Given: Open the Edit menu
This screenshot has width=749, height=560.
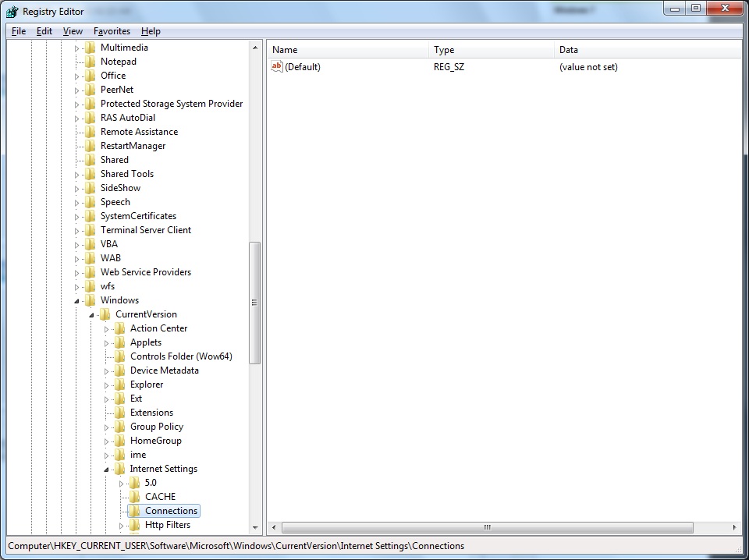Looking at the screenshot, I should pyautogui.click(x=44, y=31).
